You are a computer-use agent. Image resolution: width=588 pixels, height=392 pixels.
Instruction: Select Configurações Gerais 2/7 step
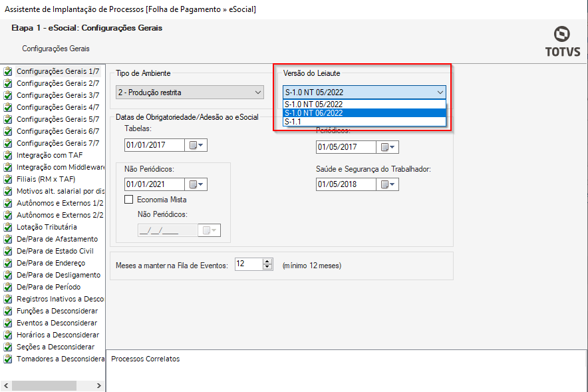[58, 83]
